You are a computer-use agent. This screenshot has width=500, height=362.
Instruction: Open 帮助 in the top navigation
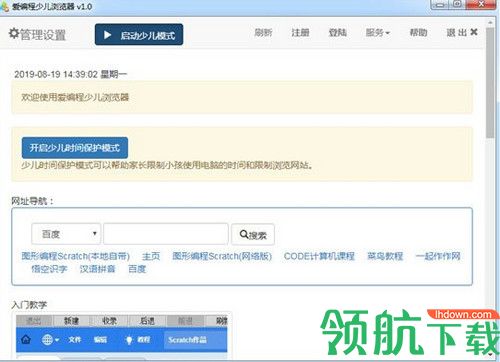point(418,33)
